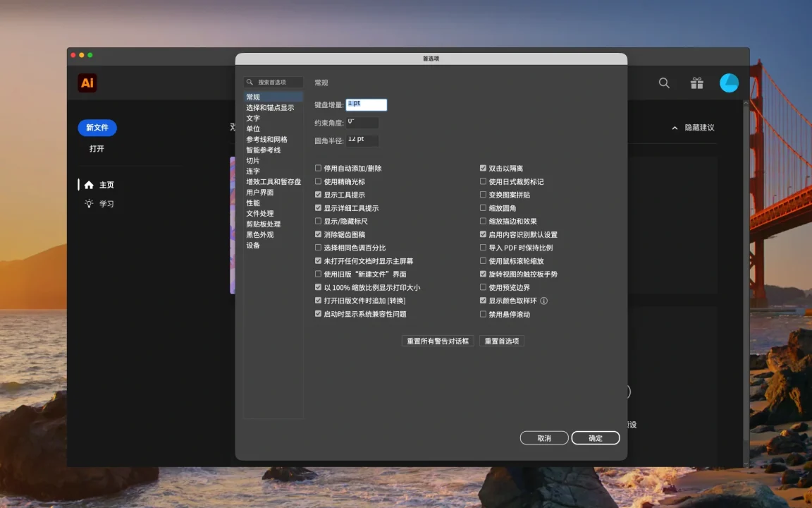Enable the 使用预览边界 checkbox
The width and height of the screenshot is (812, 508).
pyautogui.click(x=483, y=287)
